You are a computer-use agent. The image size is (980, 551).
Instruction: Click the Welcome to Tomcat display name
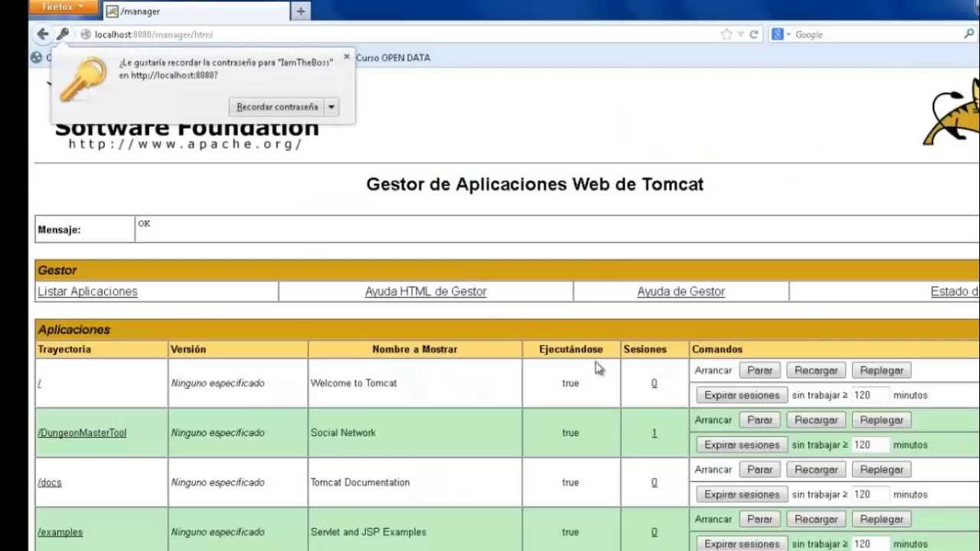tap(354, 383)
